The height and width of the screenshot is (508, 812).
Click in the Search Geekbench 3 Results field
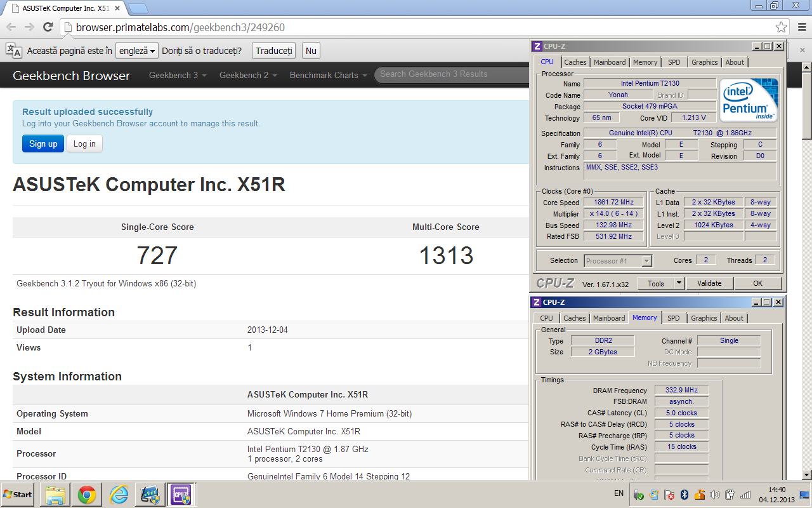pos(452,74)
